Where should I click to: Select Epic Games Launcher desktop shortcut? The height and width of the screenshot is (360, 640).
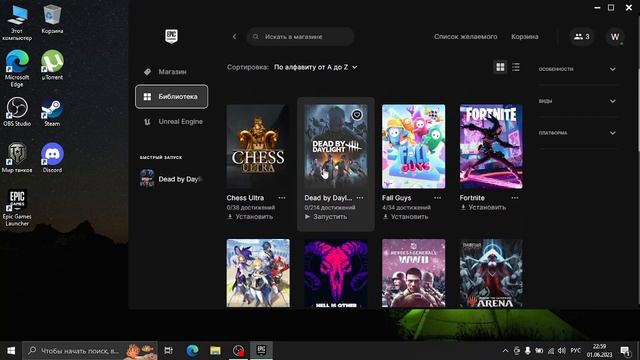tap(17, 207)
